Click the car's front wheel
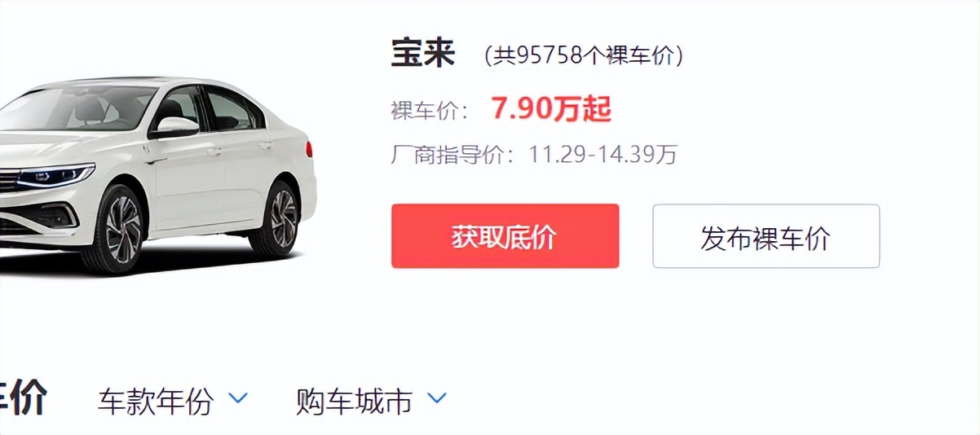Image resolution: width=980 pixels, height=435 pixels. point(118,229)
